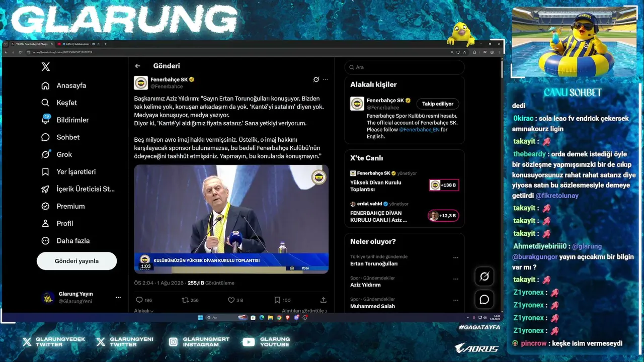Click Alıntıları görüntüle link
Image resolution: width=644 pixels, height=362 pixels.
coord(304,311)
